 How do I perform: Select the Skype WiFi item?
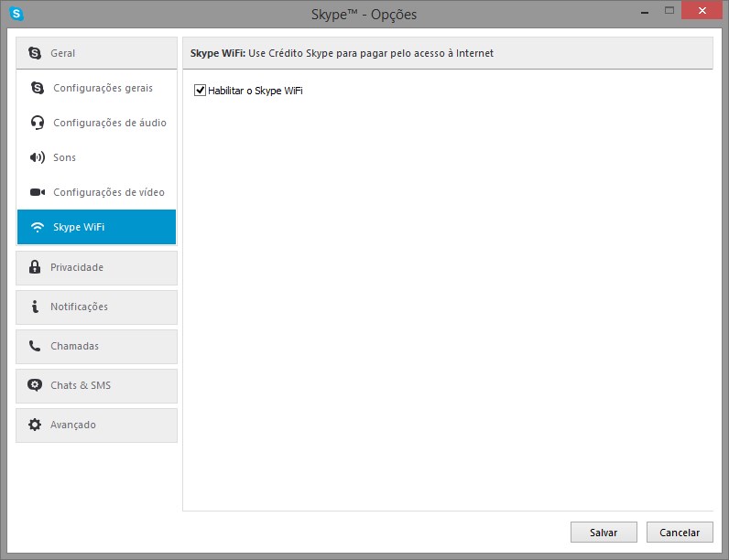click(x=97, y=227)
